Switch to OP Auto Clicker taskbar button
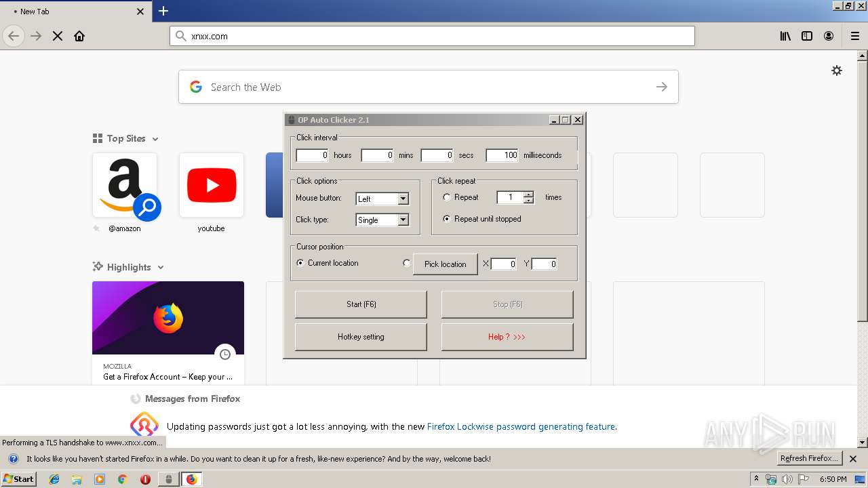868x488 pixels. tap(168, 479)
